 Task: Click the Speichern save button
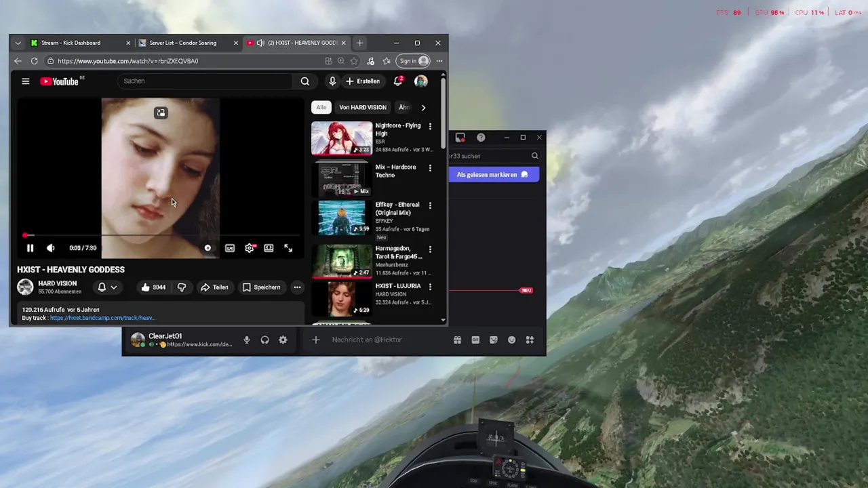coord(261,287)
